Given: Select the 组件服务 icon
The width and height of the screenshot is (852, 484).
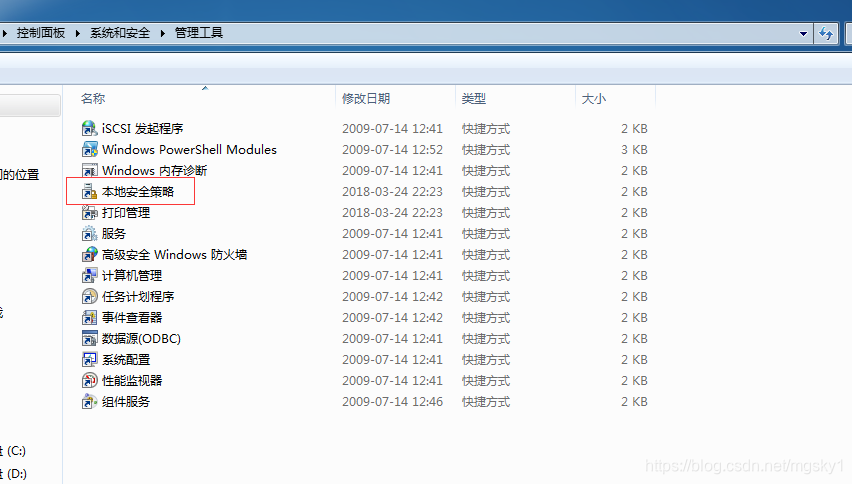Looking at the screenshot, I should (89, 401).
